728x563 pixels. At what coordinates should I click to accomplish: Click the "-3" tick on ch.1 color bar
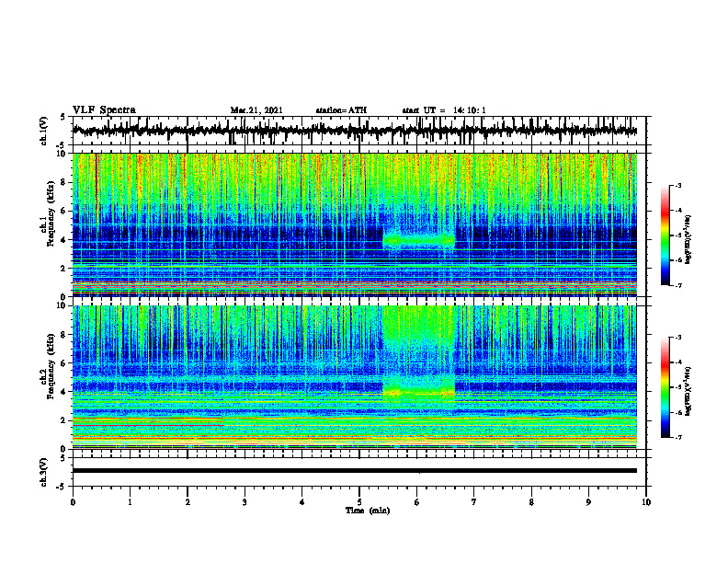[678, 186]
